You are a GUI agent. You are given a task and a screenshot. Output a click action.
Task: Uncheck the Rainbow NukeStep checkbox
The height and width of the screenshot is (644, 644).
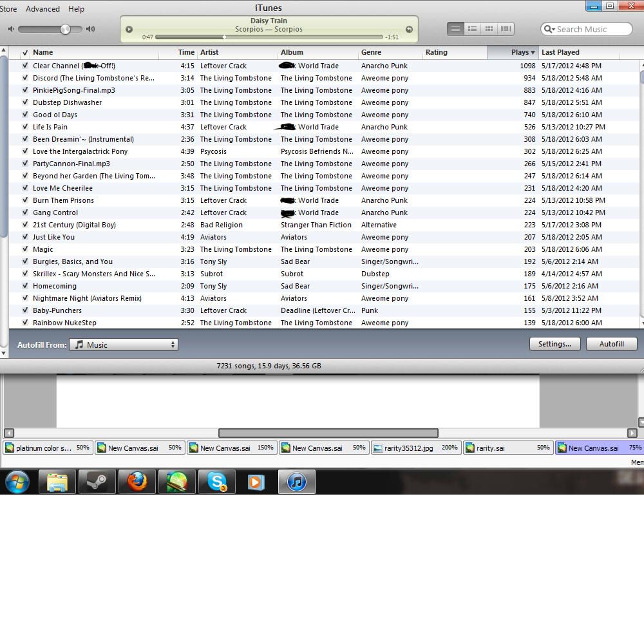point(25,323)
